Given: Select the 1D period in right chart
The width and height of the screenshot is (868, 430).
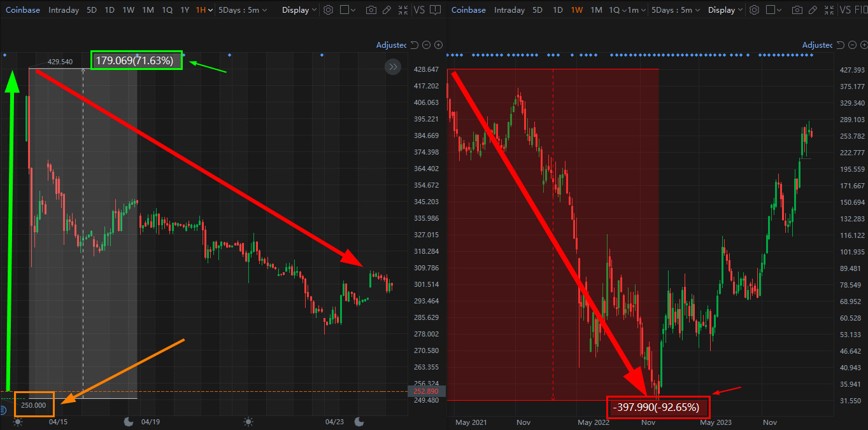Looking at the screenshot, I should click(x=558, y=10).
